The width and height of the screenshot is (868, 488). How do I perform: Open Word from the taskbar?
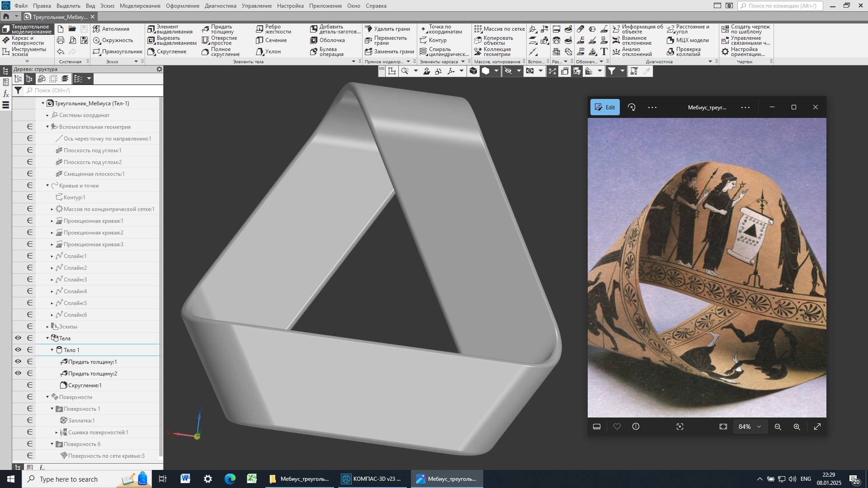point(185,479)
